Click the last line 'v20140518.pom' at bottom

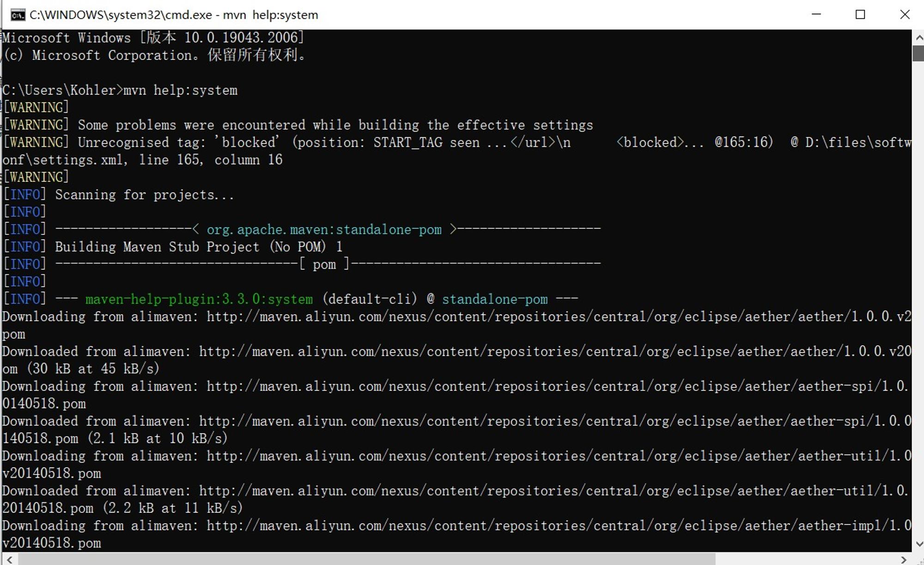52,543
